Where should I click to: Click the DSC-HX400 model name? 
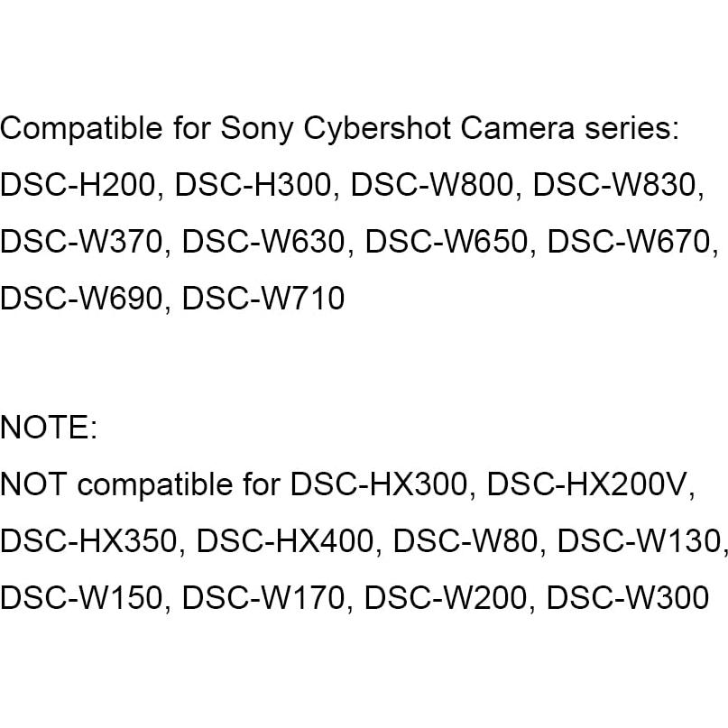click(285, 541)
